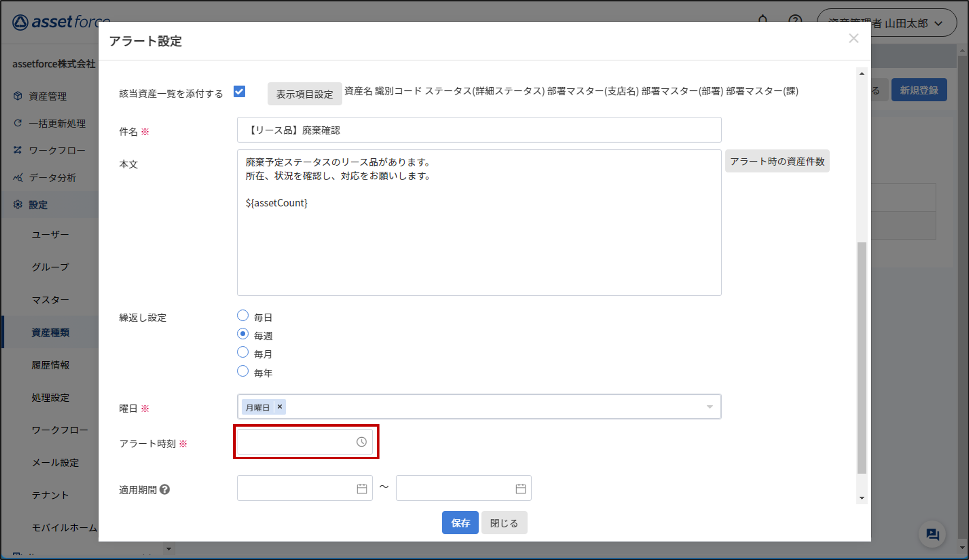Select グループ under settings
The image size is (969, 560).
pyautogui.click(x=50, y=267)
